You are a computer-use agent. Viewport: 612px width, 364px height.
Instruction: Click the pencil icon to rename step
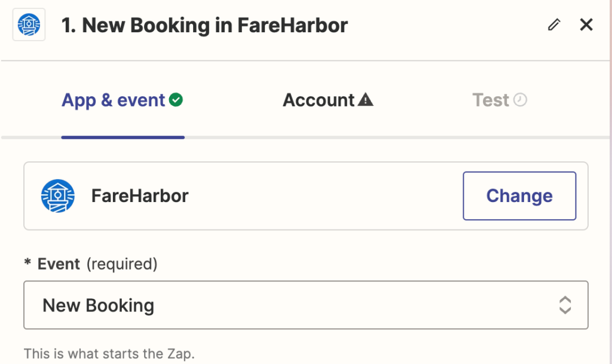(554, 25)
